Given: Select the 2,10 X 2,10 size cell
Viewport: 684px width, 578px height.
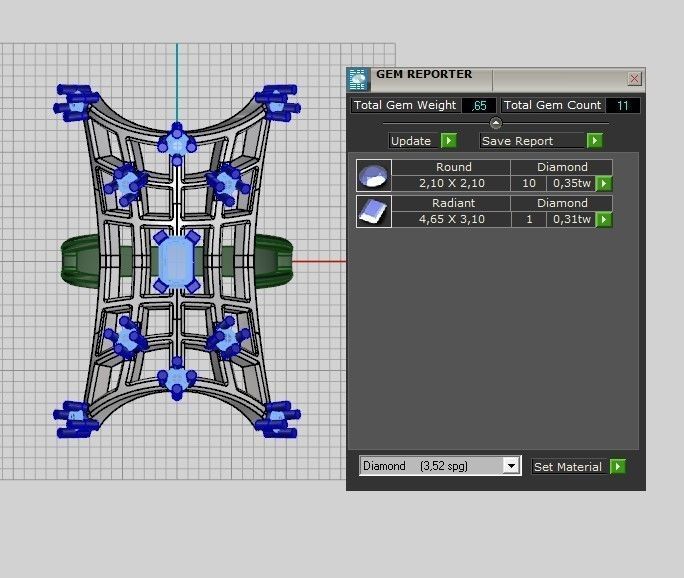Looking at the screenshot, I should tap(451, 183).
